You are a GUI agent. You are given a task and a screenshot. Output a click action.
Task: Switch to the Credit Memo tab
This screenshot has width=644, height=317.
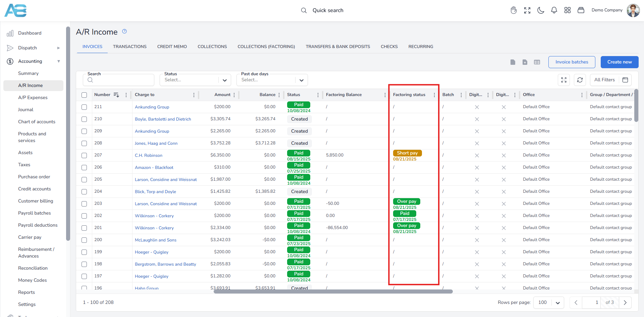click(172, 47)
